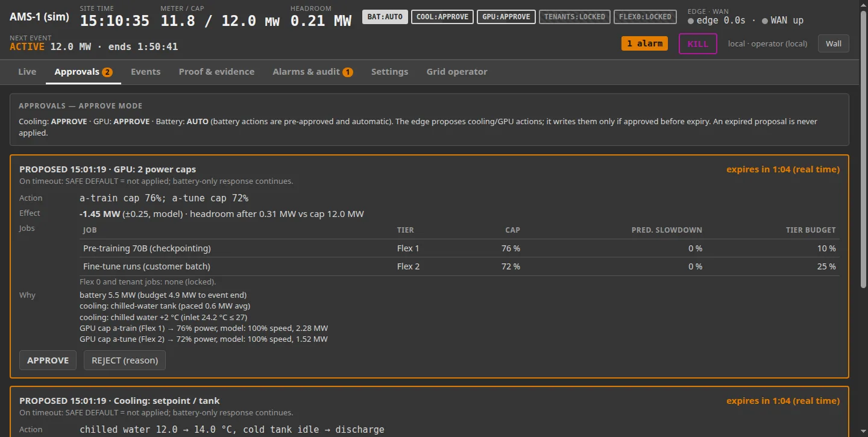Click REJECT (reason) for the GPU proposal
Image resolution: width=868 pixels, height=437 pixels.
point(125,360)
